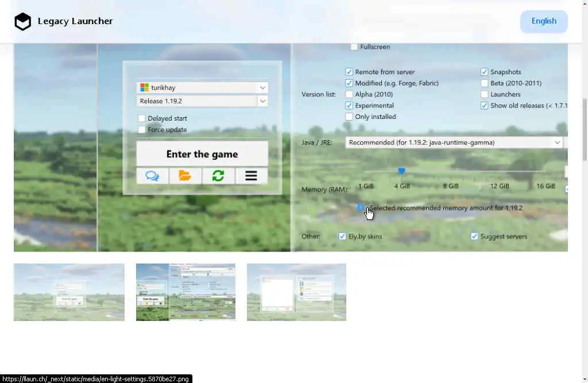Select the third screenshot thumbnail with account list
Image resolution: width=588 pixels, height=383 pixels.
coord(296,292)
